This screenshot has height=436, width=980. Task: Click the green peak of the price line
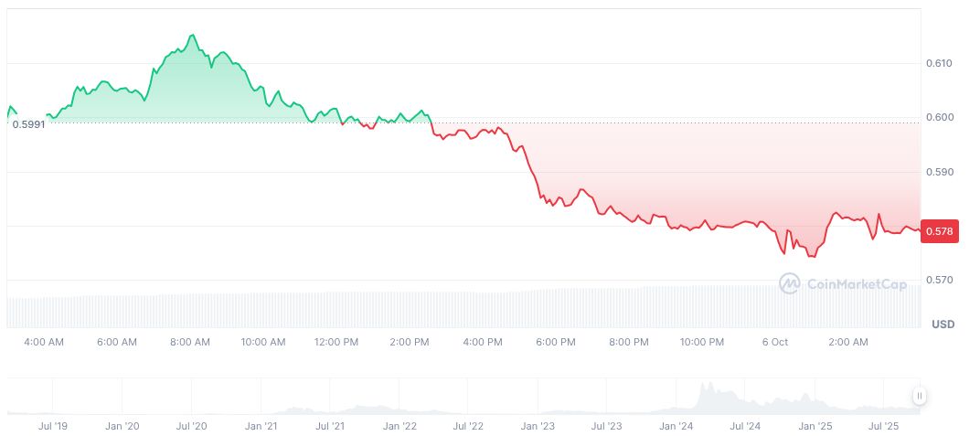click(192, 36)
